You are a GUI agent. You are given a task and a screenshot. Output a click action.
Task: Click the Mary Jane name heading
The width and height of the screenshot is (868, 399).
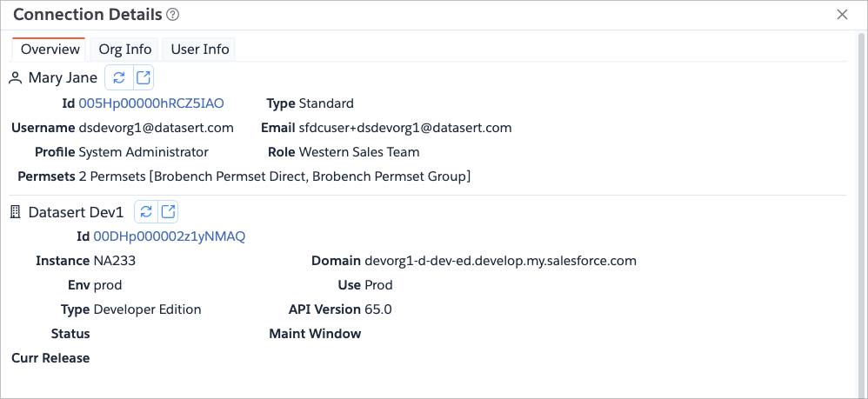[63, 78]
